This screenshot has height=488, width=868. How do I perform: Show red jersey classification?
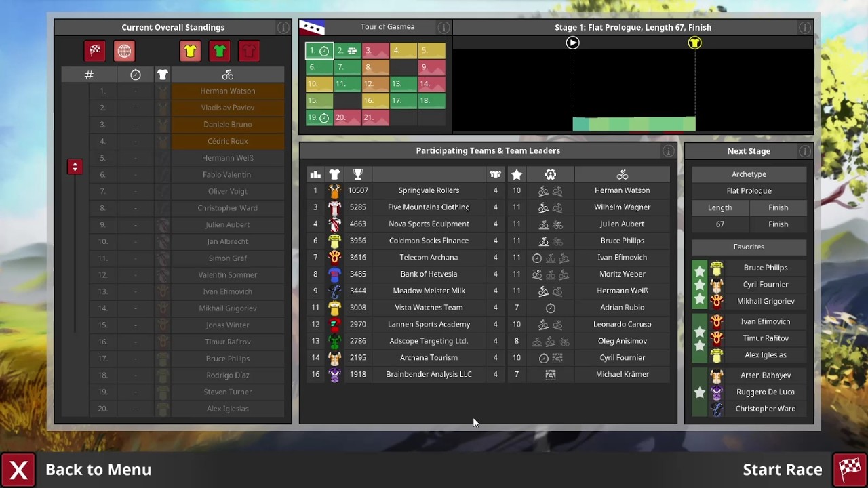249,51
